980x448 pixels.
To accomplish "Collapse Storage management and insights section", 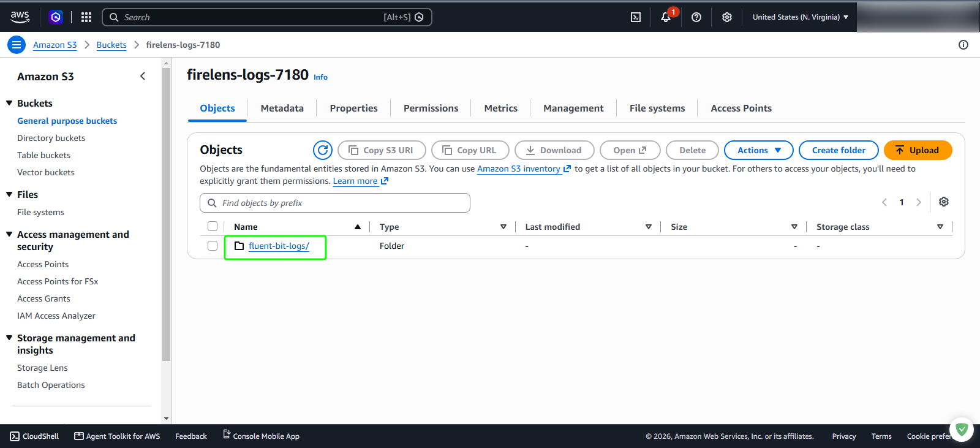I will point(9,338).
